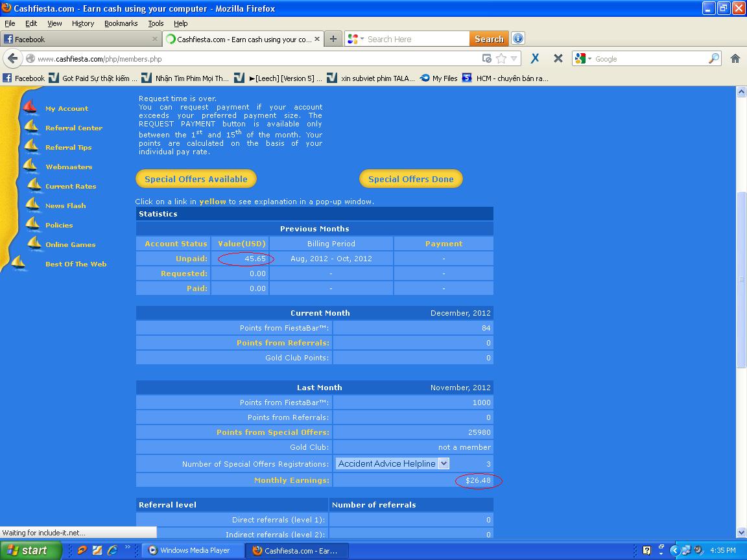Open the Bookmarks menu

click(x=121, y=23)
